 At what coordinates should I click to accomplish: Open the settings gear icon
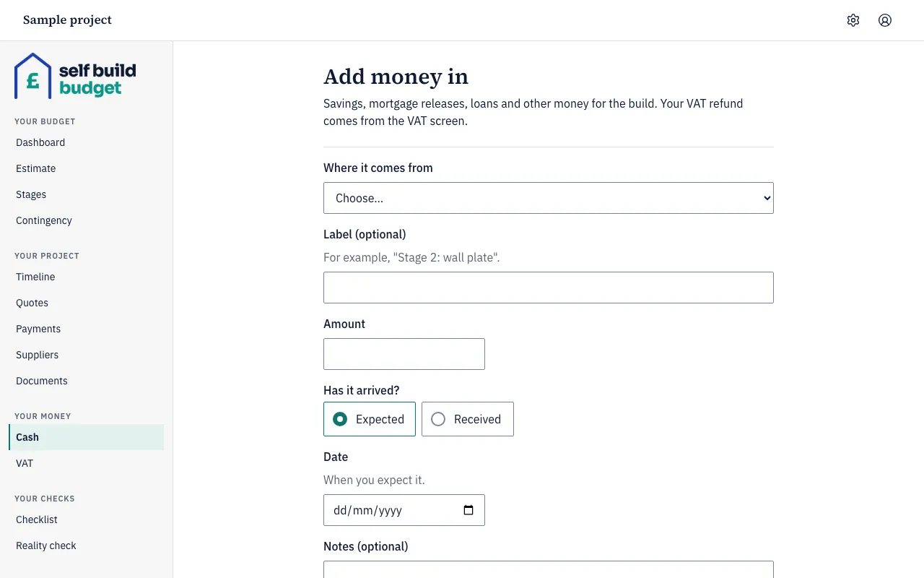(853, 20)
